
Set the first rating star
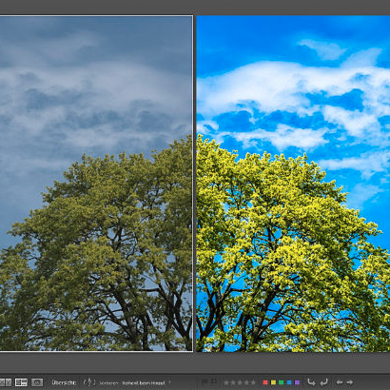(x=227, y=383)
